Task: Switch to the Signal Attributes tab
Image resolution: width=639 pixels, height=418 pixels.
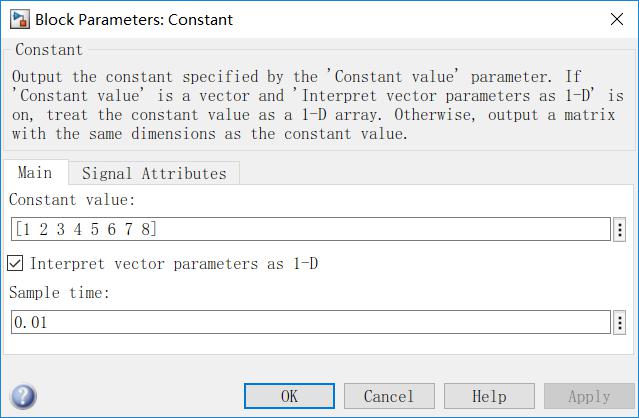Action: tap(154, 173)
